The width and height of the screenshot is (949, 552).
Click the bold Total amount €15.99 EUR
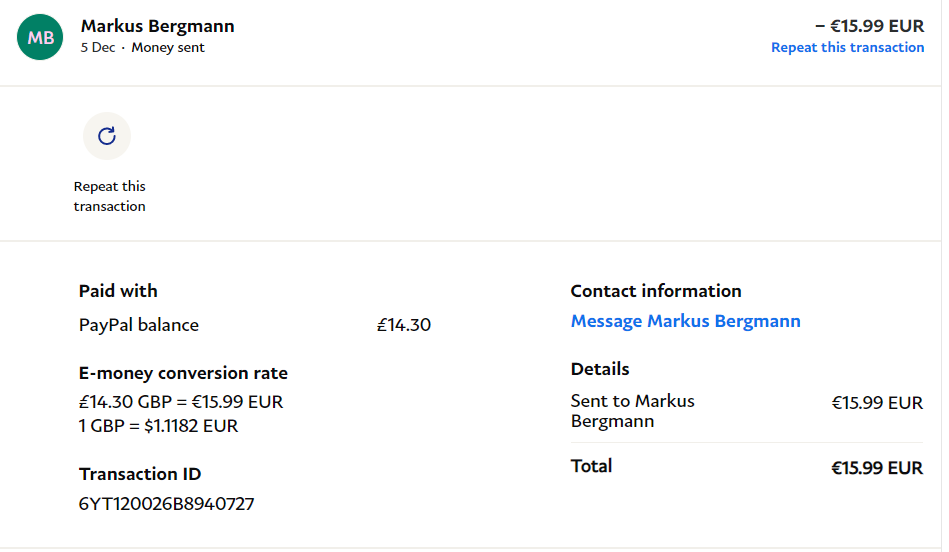point(876,467)
